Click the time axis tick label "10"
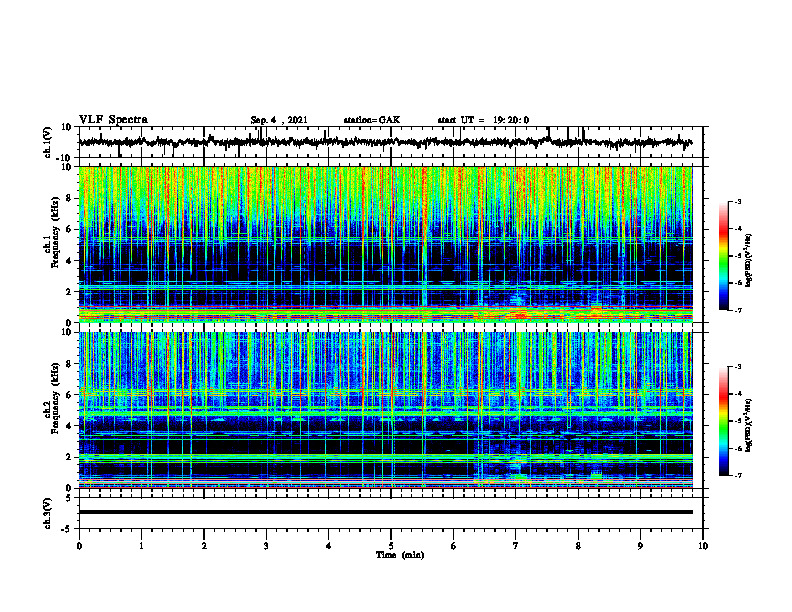Screen dimensions: 792x612 coord(703,546)
